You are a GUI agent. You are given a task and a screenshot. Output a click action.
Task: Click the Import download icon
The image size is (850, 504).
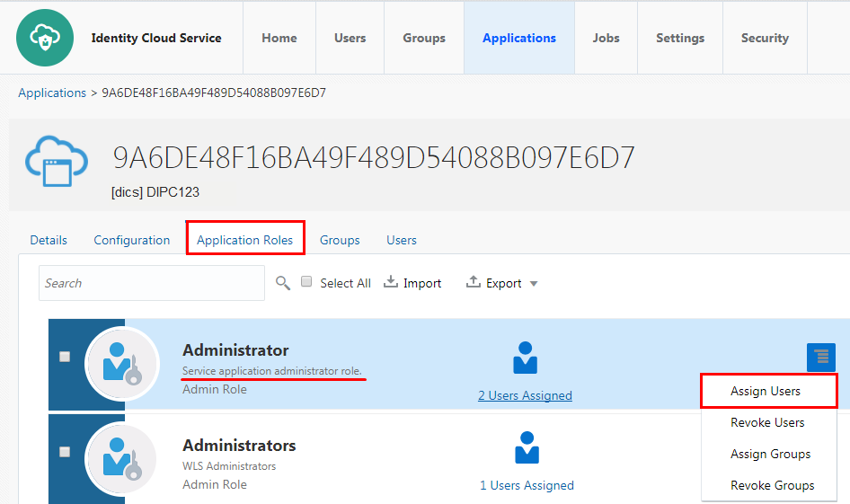[390, 282]
